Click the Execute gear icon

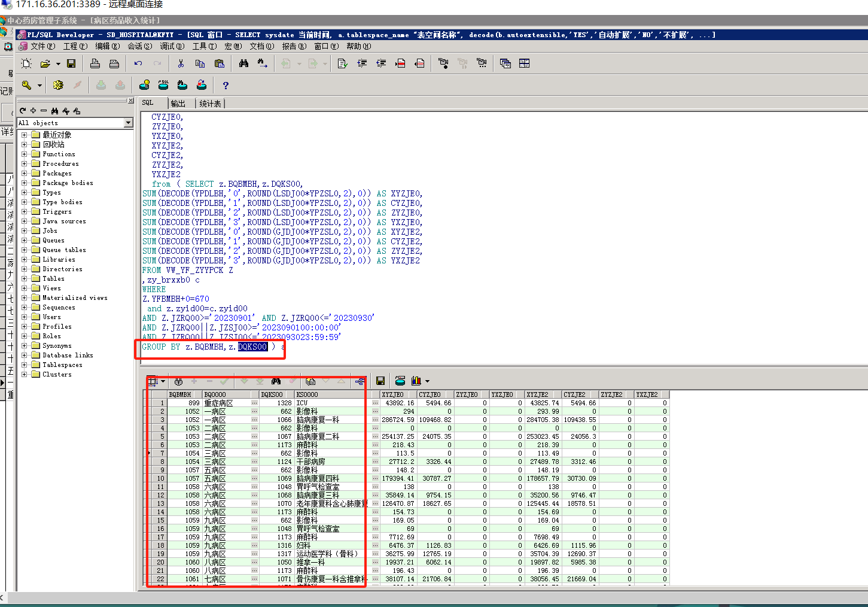coord(58,85)
